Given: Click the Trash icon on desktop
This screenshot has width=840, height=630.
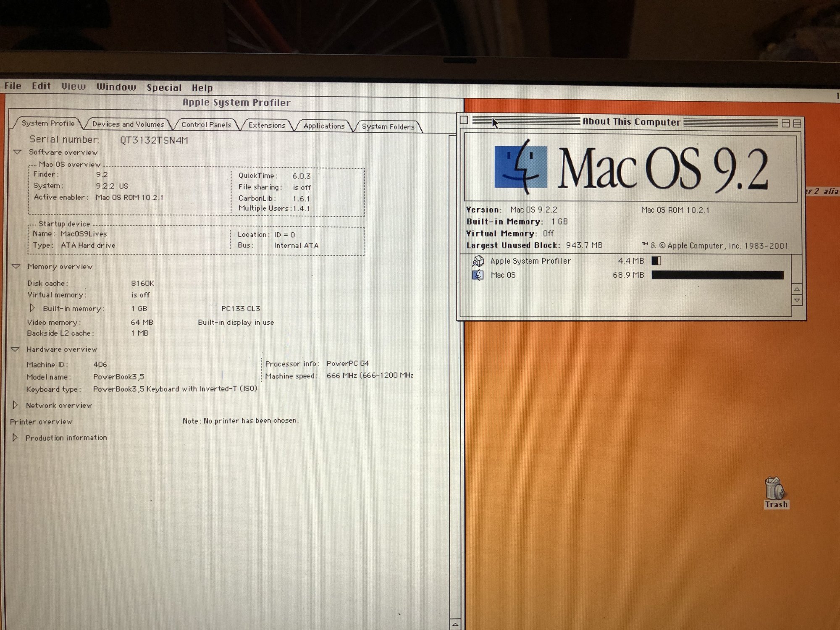Looking at the screenshot, I should coord(774,488).
